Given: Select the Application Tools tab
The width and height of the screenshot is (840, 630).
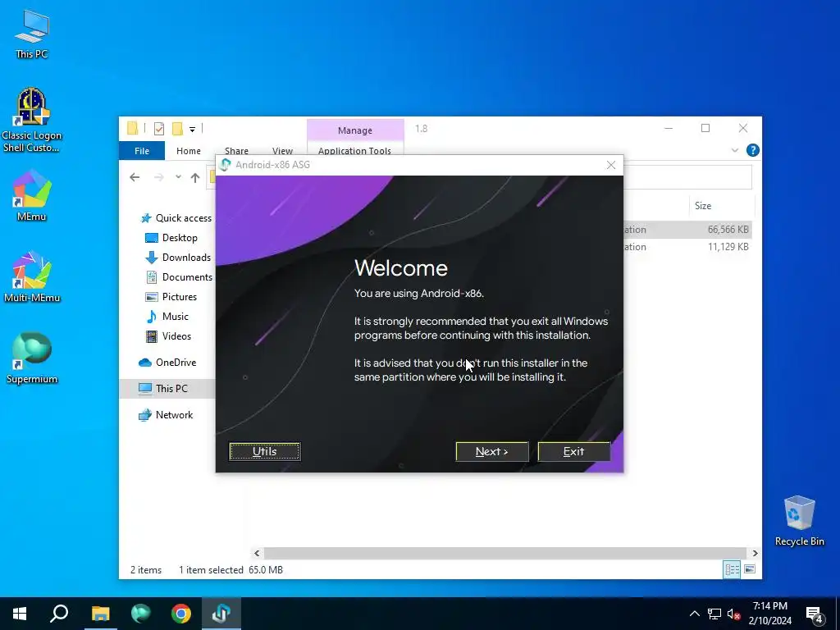Looking at the screenshot, I should pos(354,151).
